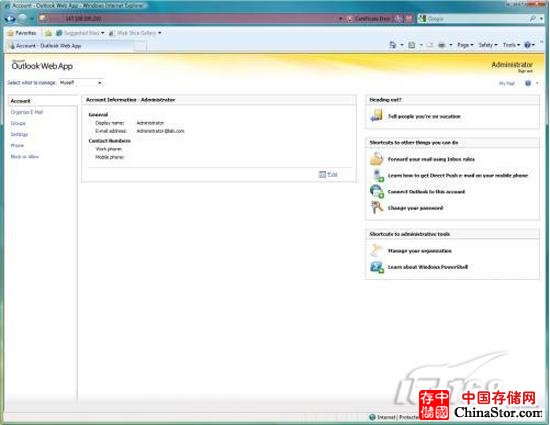Viewport: 550px width, 425px height.
Task: Click the Windows PowerShell learn icon
Action: pyautogui.click(x=377, y=267)
